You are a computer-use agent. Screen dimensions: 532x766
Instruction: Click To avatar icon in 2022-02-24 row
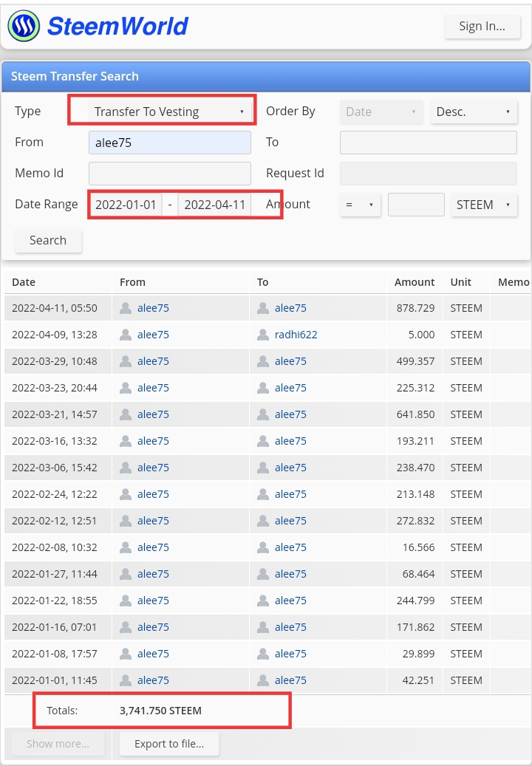(x=263, y=494)
